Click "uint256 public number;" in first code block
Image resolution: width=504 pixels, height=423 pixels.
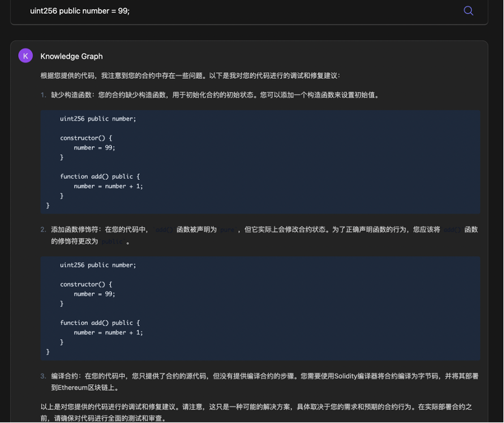98,119
